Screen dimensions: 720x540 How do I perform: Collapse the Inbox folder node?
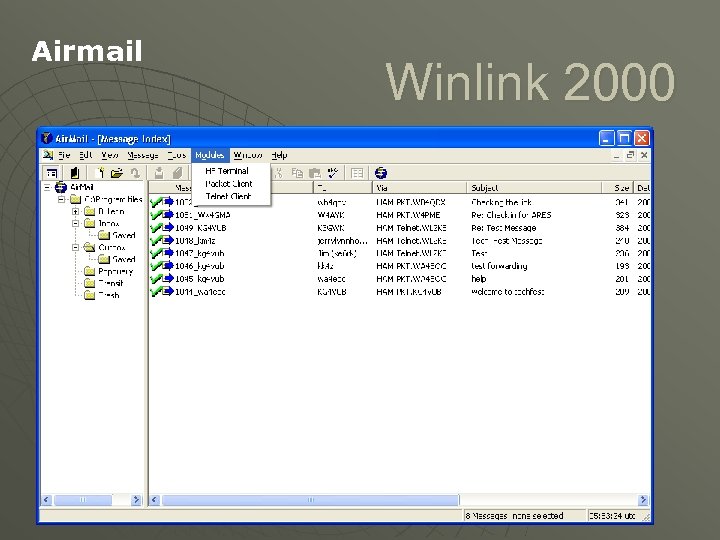pyautogui.click(x=75, y=224)
